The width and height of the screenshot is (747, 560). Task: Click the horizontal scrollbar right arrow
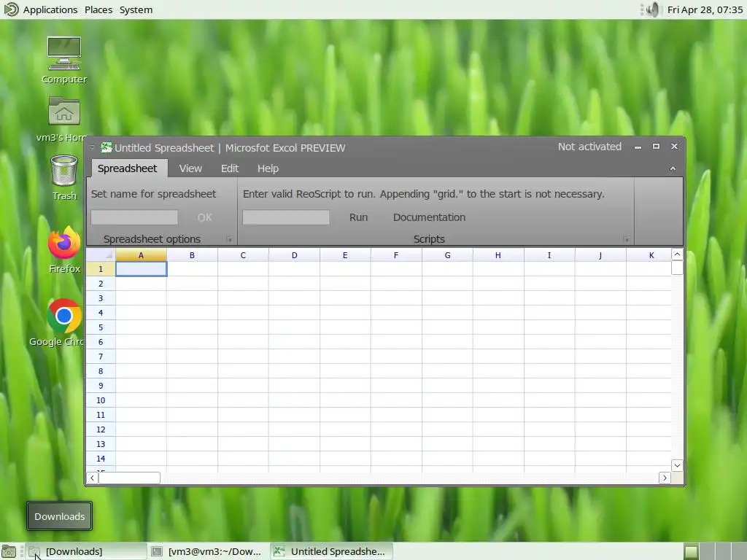click(x=665, y=478)
